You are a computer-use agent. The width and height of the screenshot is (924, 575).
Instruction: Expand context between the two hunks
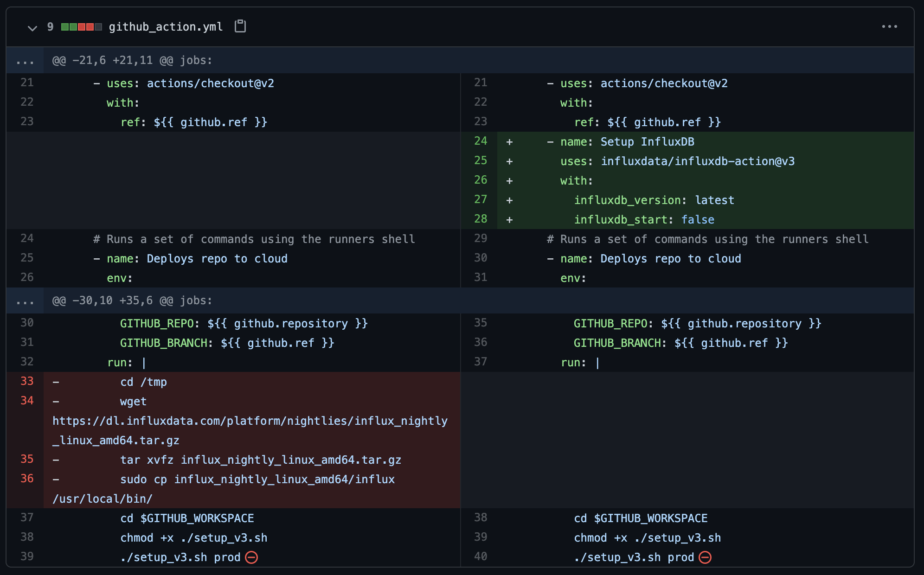(24, 300)
